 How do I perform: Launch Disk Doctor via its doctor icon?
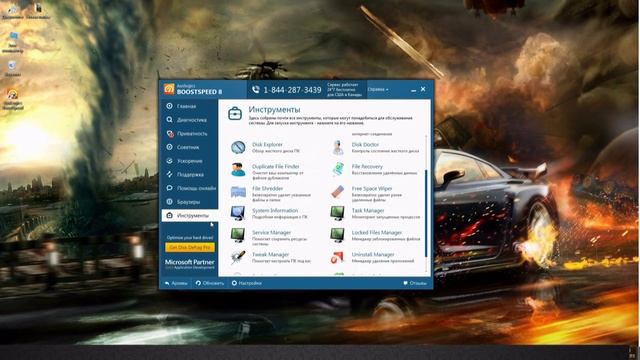click(338, 147)
